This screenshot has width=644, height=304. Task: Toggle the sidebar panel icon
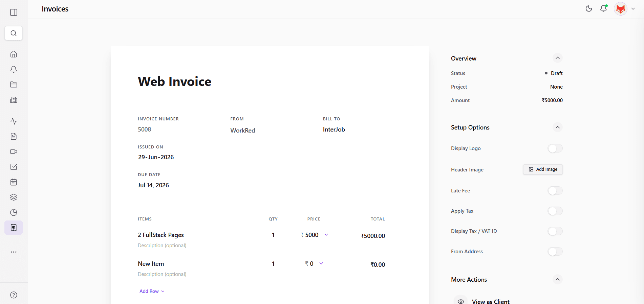tap(14, 13)
